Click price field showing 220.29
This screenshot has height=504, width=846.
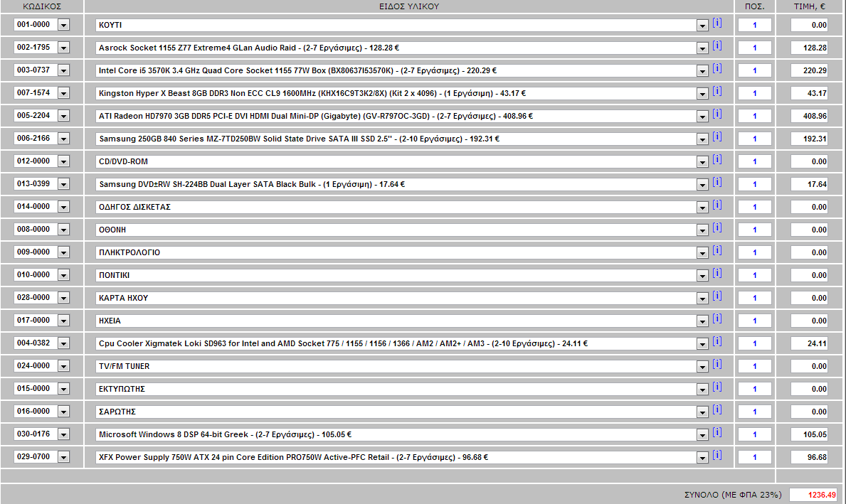[x=809, y=70]
